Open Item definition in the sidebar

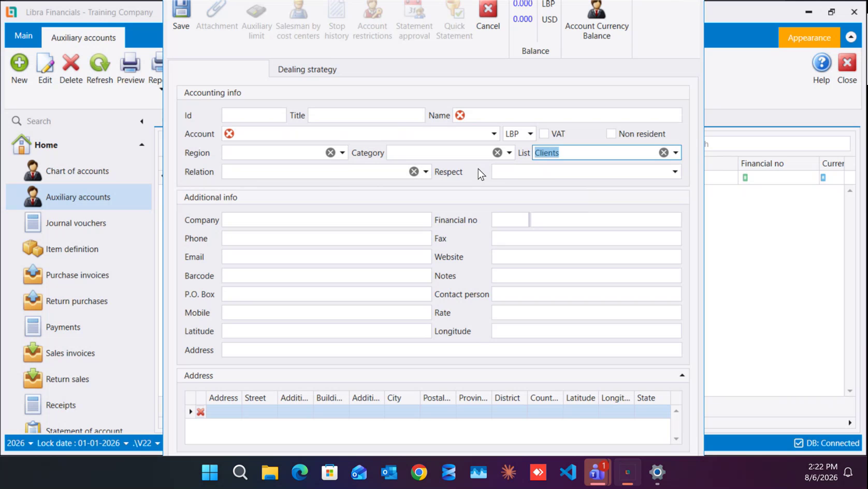[79, 249]
